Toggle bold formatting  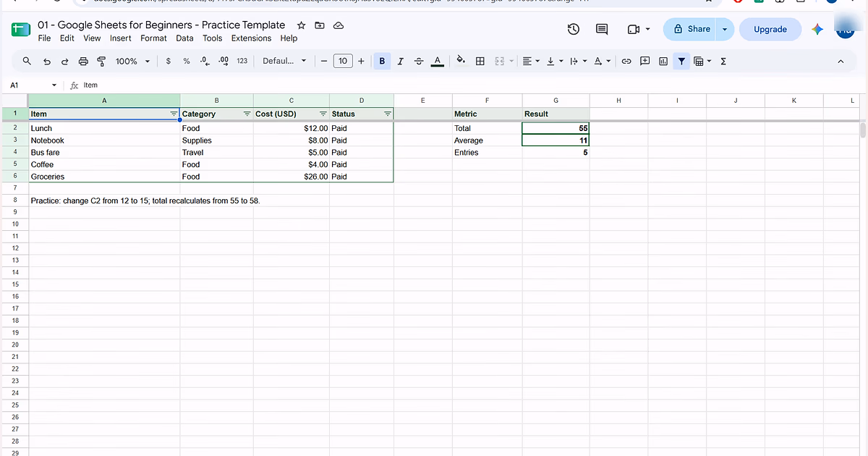[x=383, y=62]
